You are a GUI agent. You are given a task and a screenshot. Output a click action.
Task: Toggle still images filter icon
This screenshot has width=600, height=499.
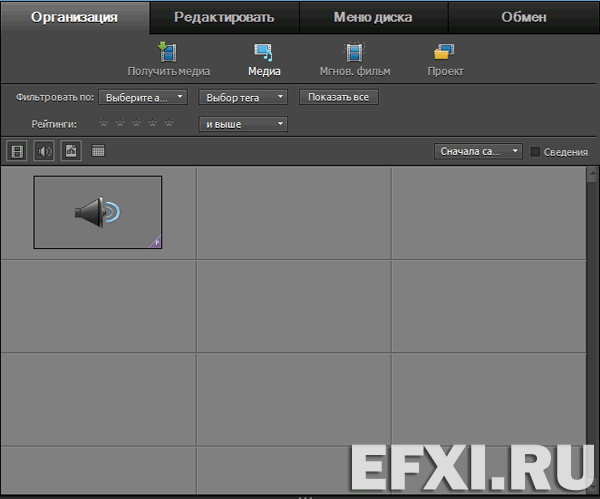(x=71, y=151)
